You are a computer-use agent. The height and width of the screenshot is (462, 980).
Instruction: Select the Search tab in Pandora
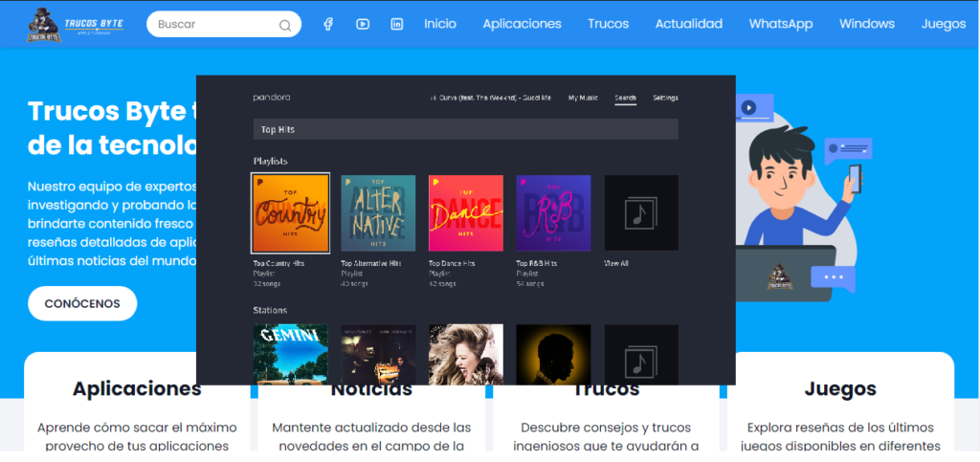[x=625, y=98]
